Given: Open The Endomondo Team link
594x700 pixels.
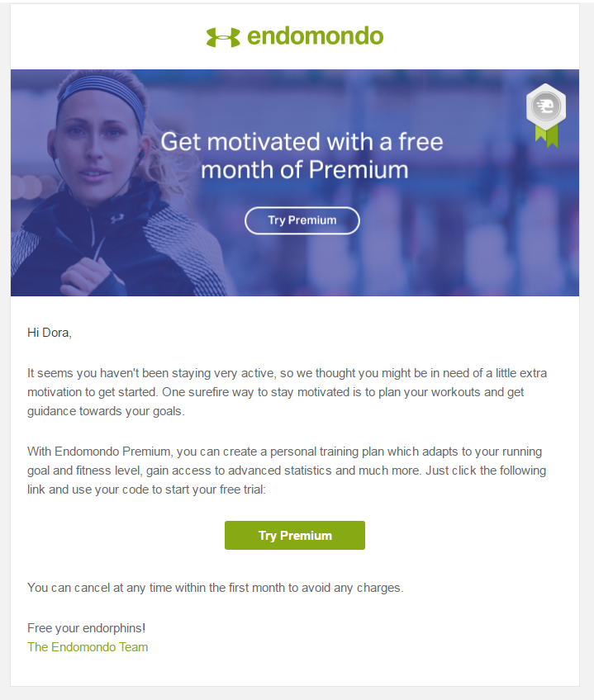Looking at the screenshot, I should (x=88, y=647).
